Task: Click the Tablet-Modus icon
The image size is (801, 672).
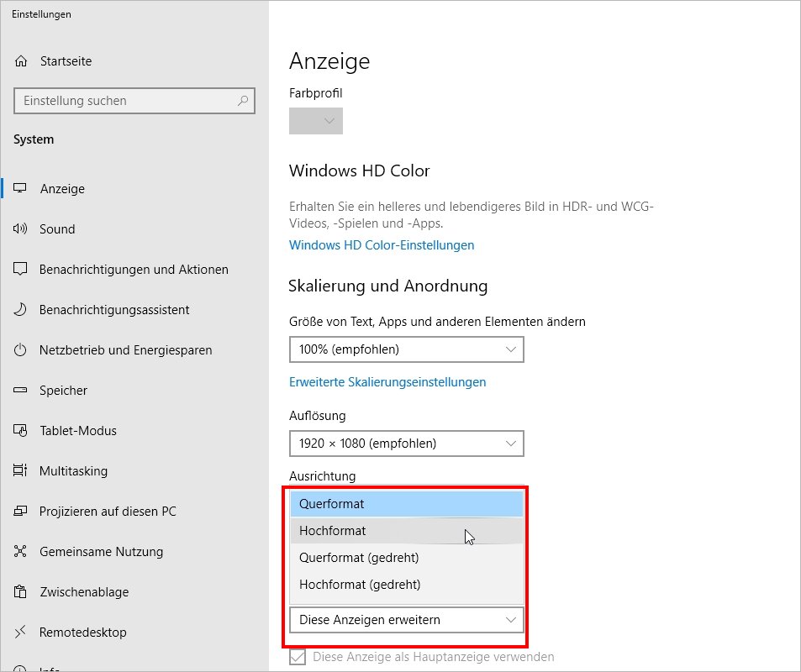Action: pos(21,431)
